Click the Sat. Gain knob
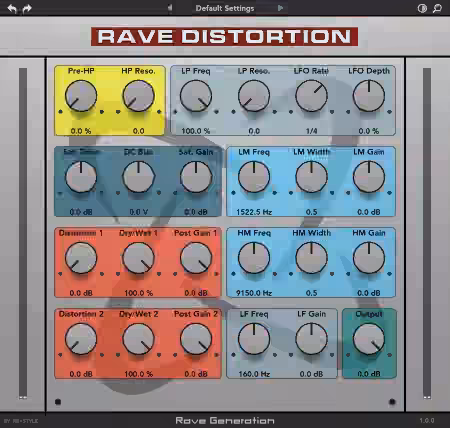Screen dimensions: 450x428 196,177
